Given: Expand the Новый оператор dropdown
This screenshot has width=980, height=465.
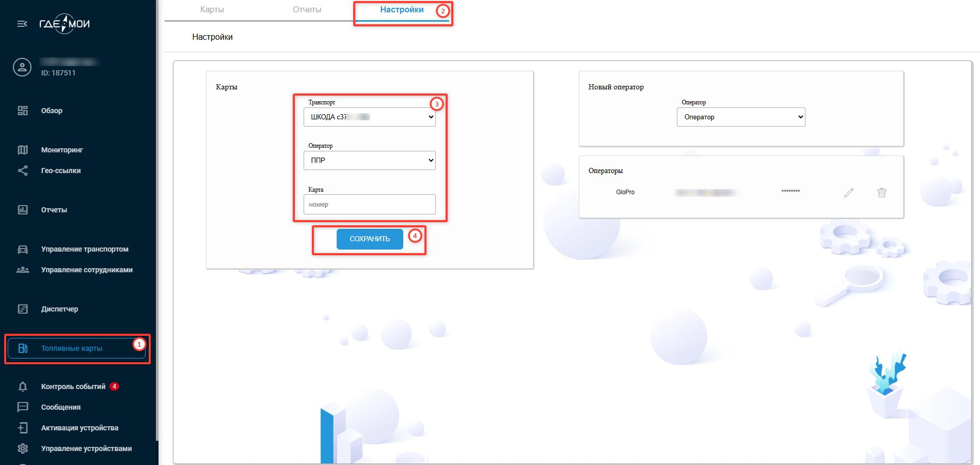Looking at the screenshot, I should [x=740, y=117].
